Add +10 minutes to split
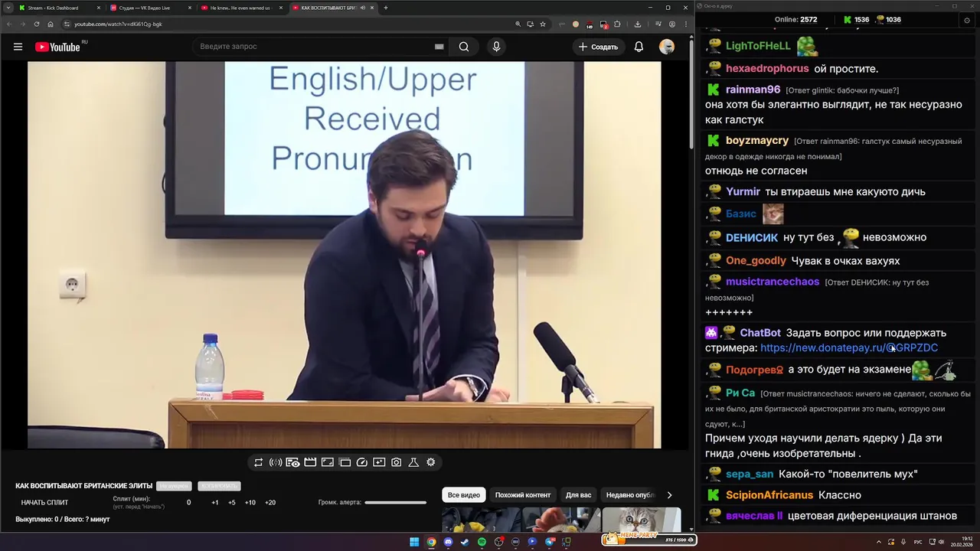 (x=250, y=503)
